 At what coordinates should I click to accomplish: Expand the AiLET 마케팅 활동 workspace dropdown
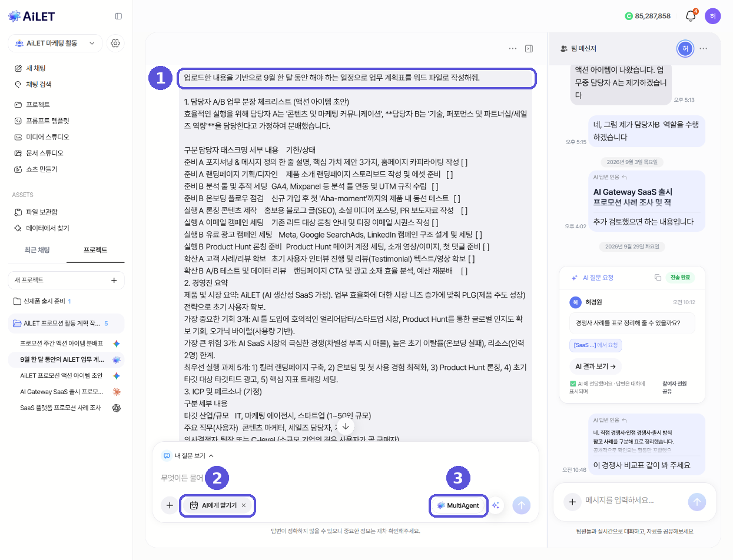point(55,43)
